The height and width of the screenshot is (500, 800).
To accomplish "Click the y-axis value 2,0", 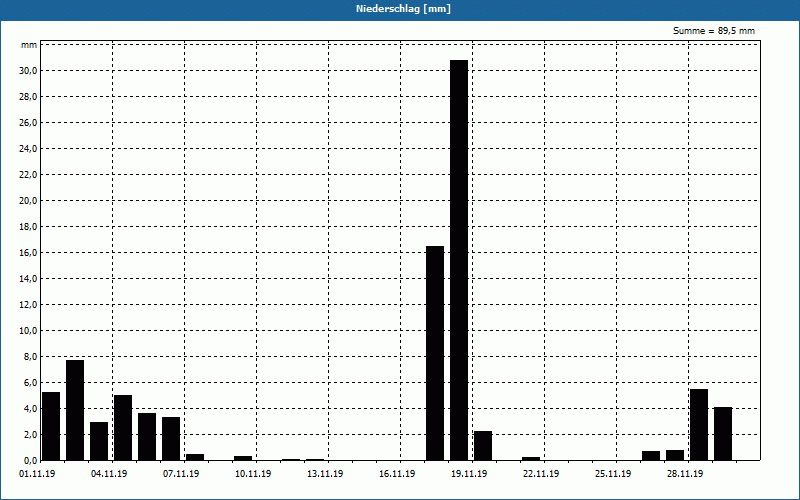I will [30, 435].
